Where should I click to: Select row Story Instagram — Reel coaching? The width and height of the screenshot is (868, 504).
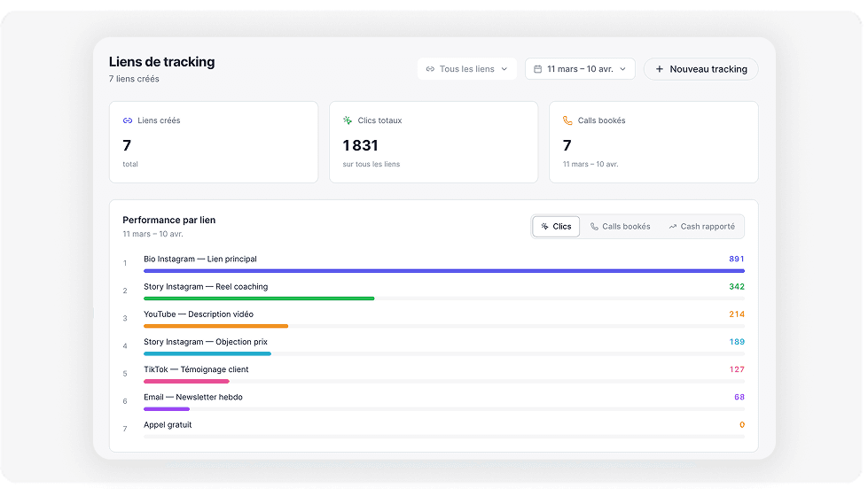tap(434, 291)
